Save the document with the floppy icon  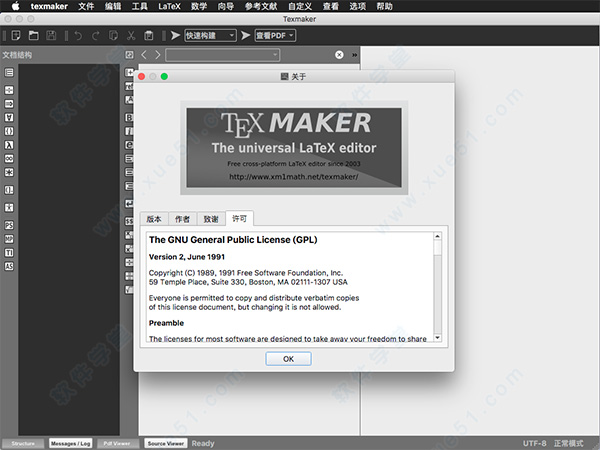51,36
